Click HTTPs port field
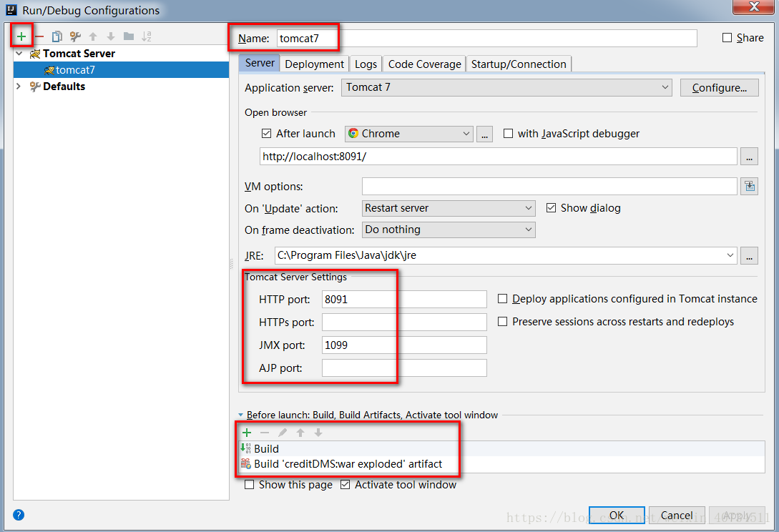Screen dimensions: 779x532 point(404,322)
